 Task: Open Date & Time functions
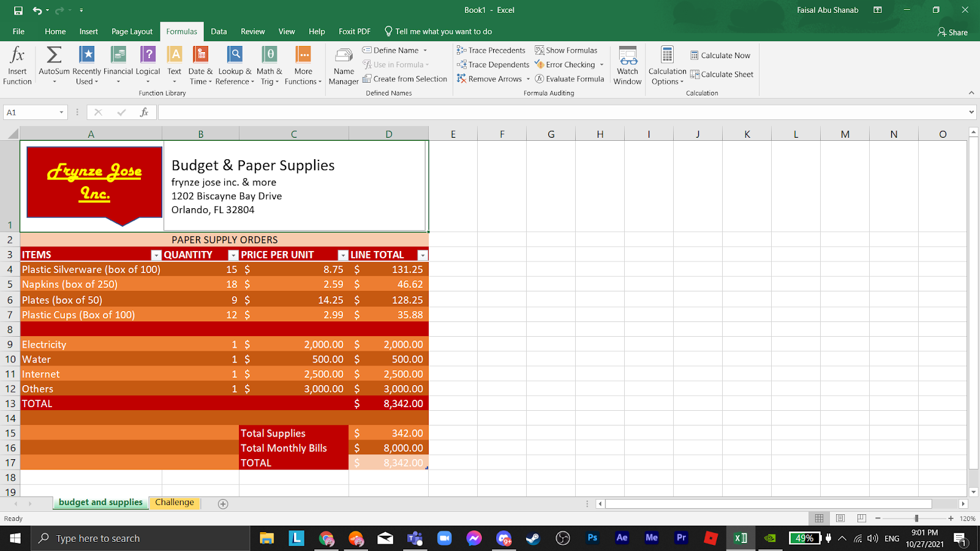[x=200, y=66]
